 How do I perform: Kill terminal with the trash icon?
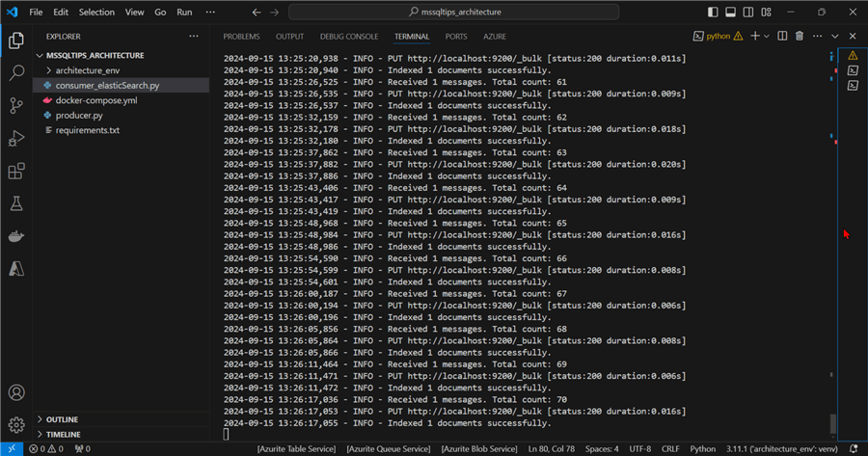point(799,36)
